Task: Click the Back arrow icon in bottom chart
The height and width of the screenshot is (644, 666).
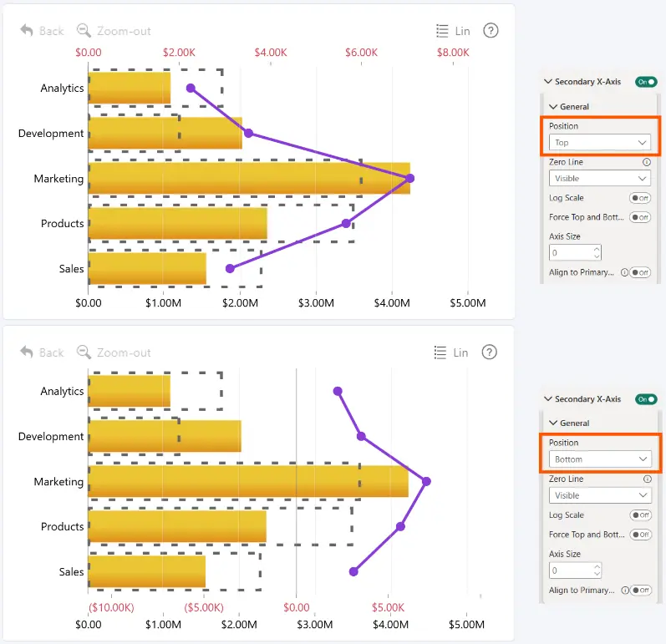Action: 27,352
